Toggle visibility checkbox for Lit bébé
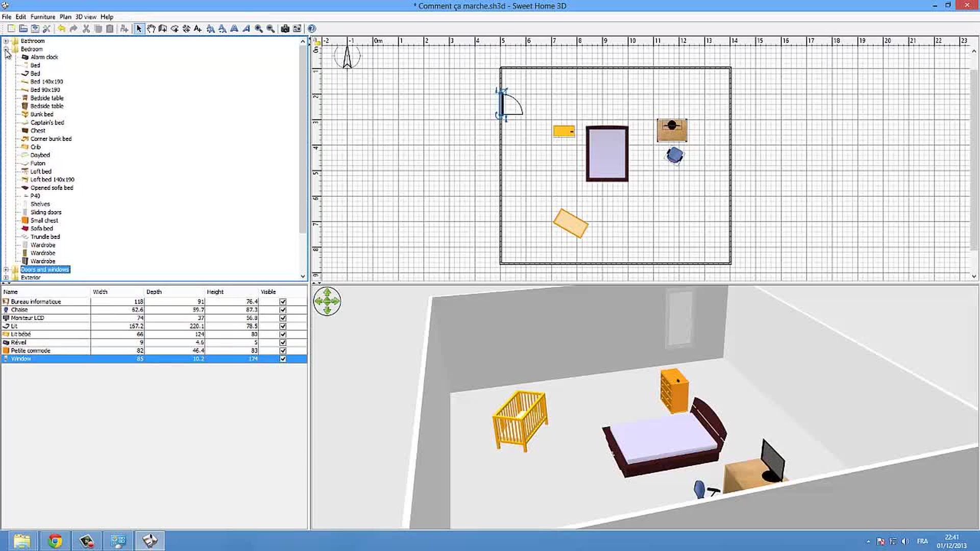This screenshot has height=551, width=980. [x=283, y=334]
